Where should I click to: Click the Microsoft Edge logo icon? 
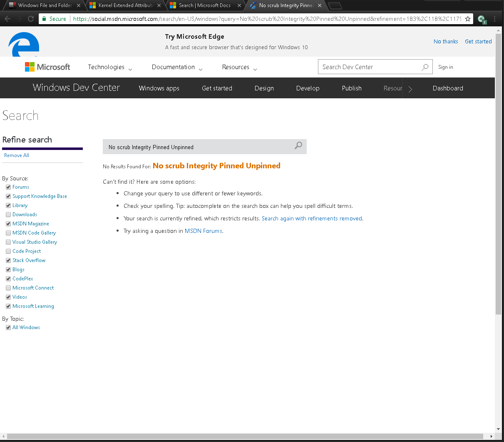click(23, 43)
